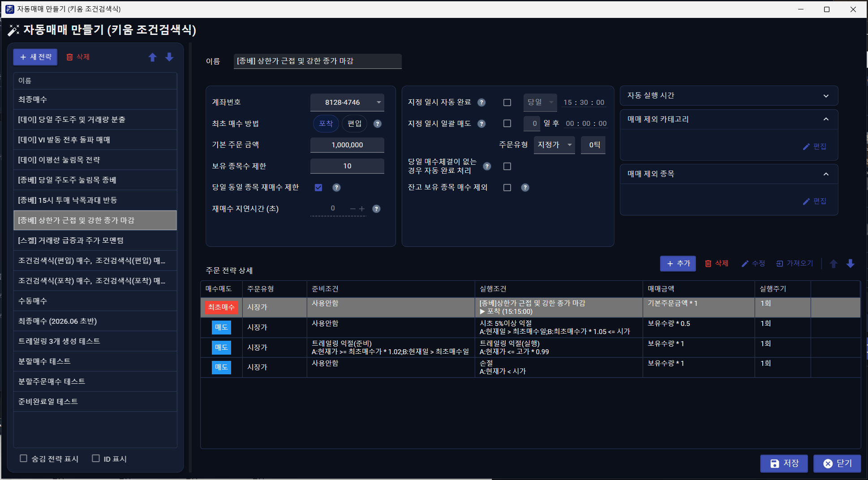Viewport: 868px width, 480px height.
Task: Click 매도 tag in 시초 5%이상 익절 row
Action: point(221,327)
